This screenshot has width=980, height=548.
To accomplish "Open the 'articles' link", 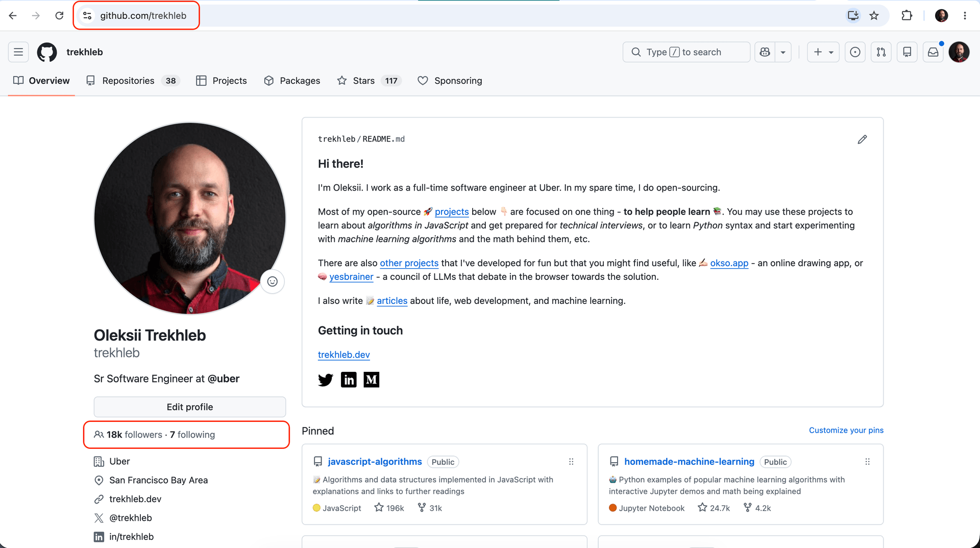I will pyautogui.click(x=392, y=301).
